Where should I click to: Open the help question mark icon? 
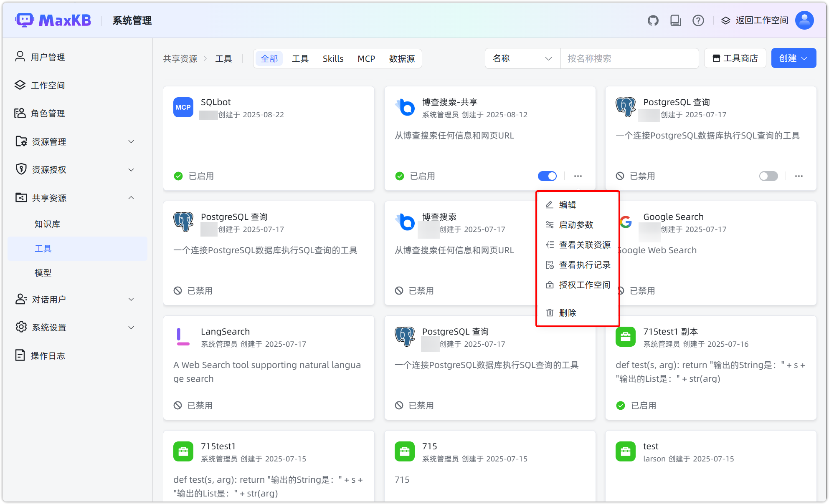point(698,20)
